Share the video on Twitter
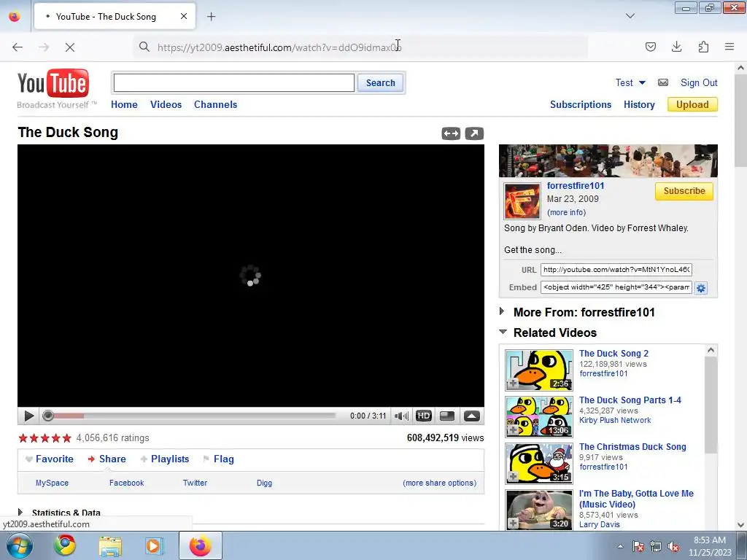 tap(195, 483)
